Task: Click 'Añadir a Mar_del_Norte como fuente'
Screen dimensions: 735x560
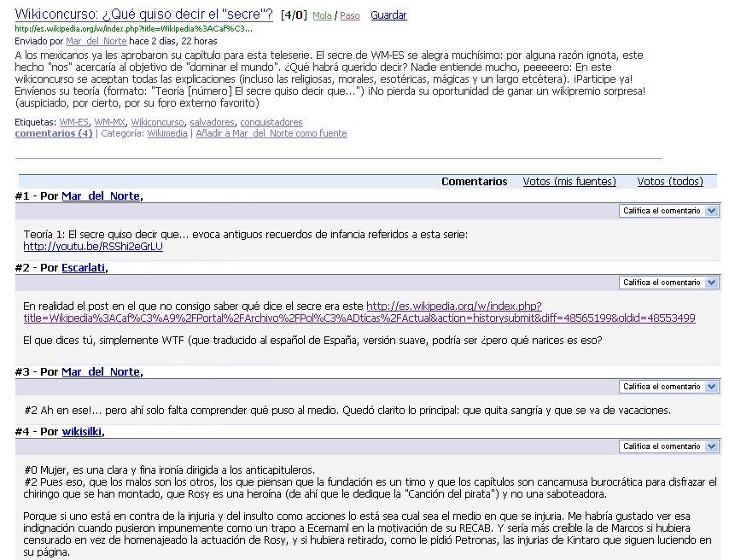Action: (271, 133)
